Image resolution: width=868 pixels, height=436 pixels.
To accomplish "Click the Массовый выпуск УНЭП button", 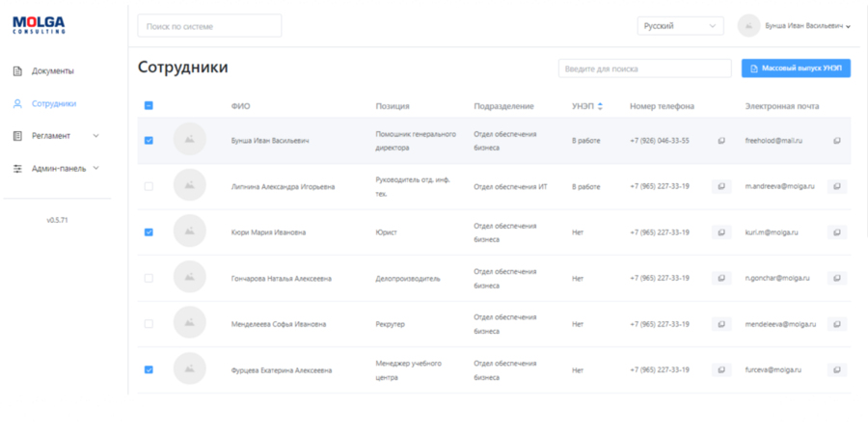I will (x=796, y=68).
